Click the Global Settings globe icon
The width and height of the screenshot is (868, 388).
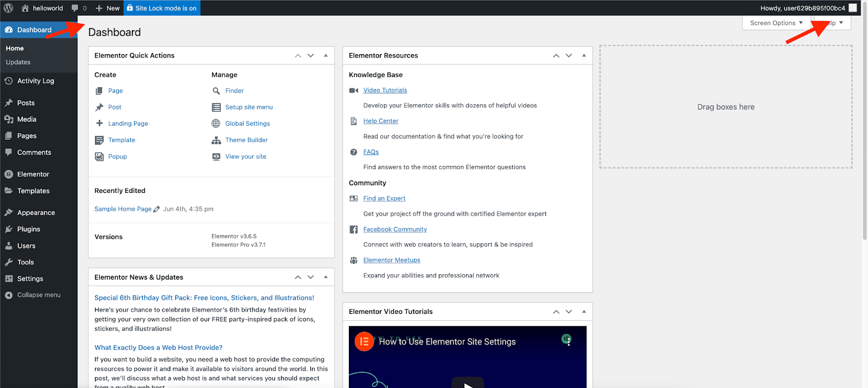(216, 124)
